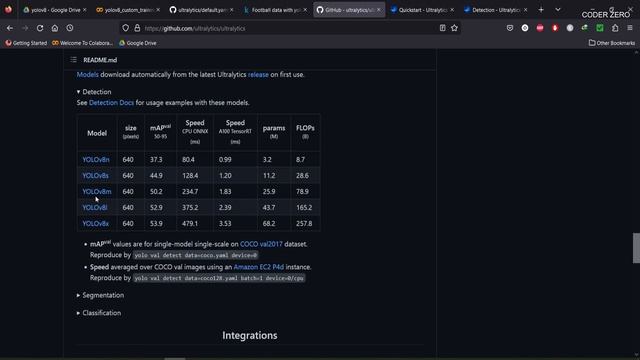The width and height of the screenshot is (640, 360).
Task: Open the Ultralytics release link
Action: 258,75
